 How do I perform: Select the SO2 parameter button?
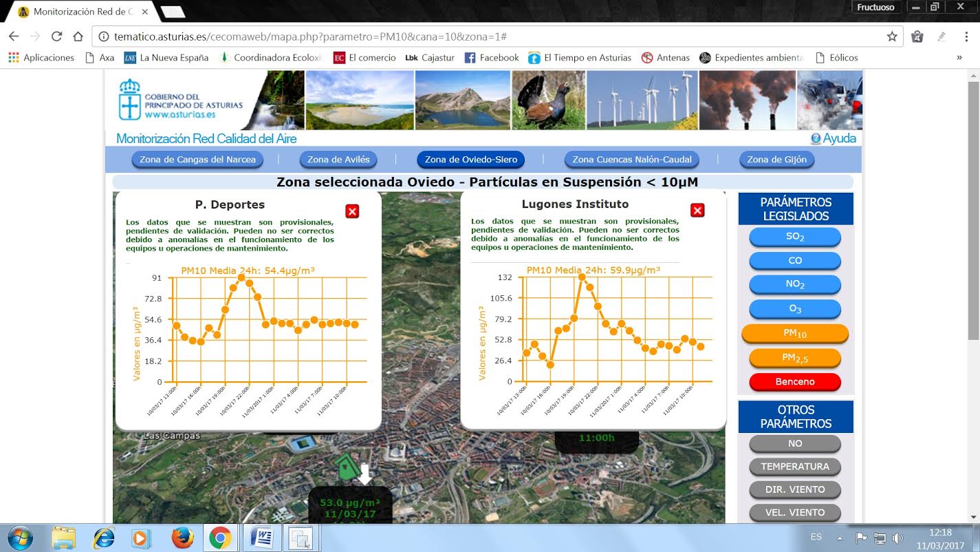coord(794,237)
